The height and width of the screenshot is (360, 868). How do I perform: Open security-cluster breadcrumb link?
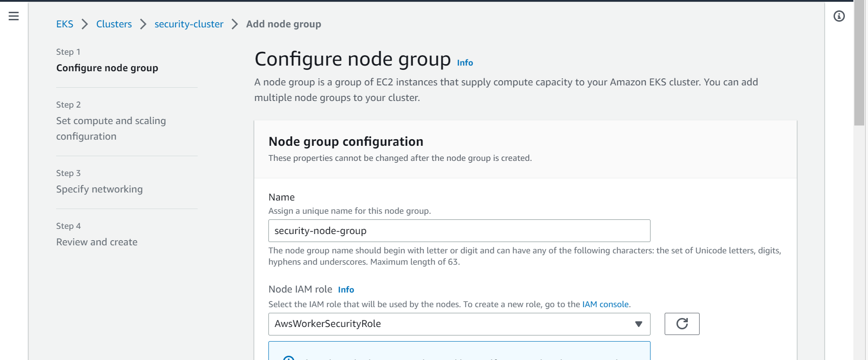189,24
